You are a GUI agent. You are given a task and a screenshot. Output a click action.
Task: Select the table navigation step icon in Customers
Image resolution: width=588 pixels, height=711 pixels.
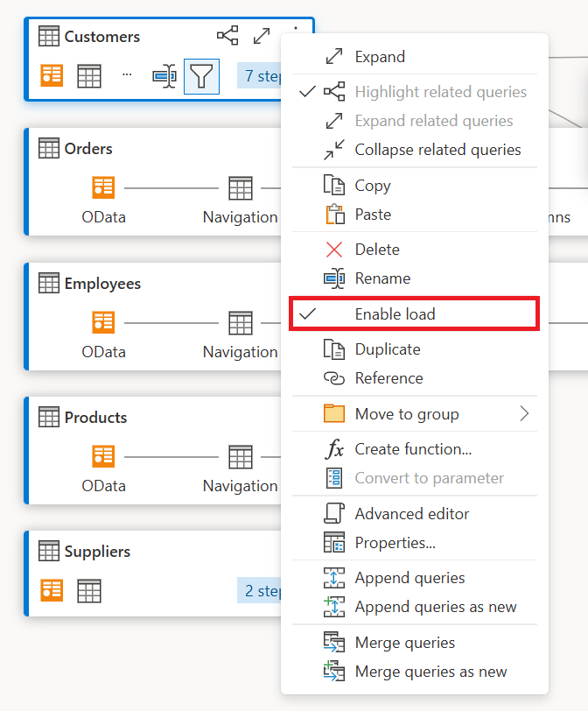point(88,75)
